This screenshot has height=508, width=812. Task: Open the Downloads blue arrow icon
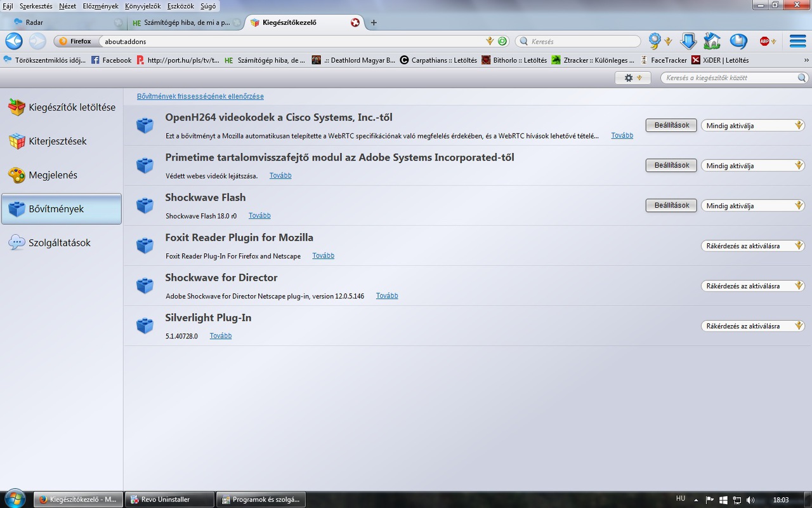click(688, 41)
